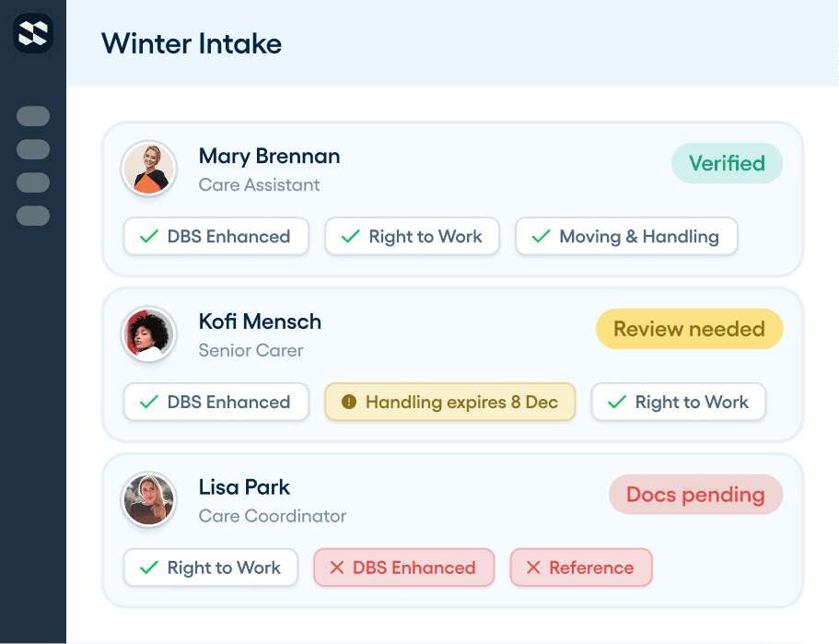Click the Care Assistant role text

(259, 184)
